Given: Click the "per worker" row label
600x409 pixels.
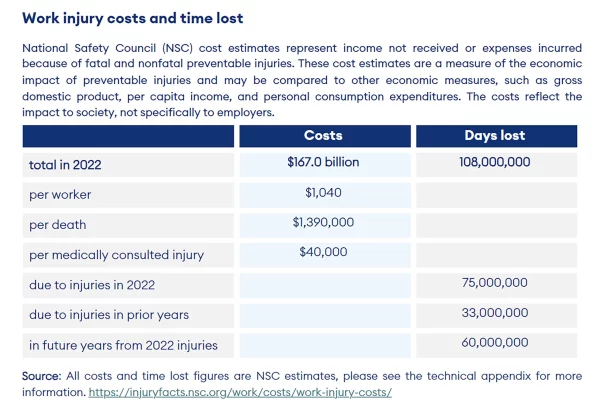Looking at the screenshot, I should click(59, 194).
